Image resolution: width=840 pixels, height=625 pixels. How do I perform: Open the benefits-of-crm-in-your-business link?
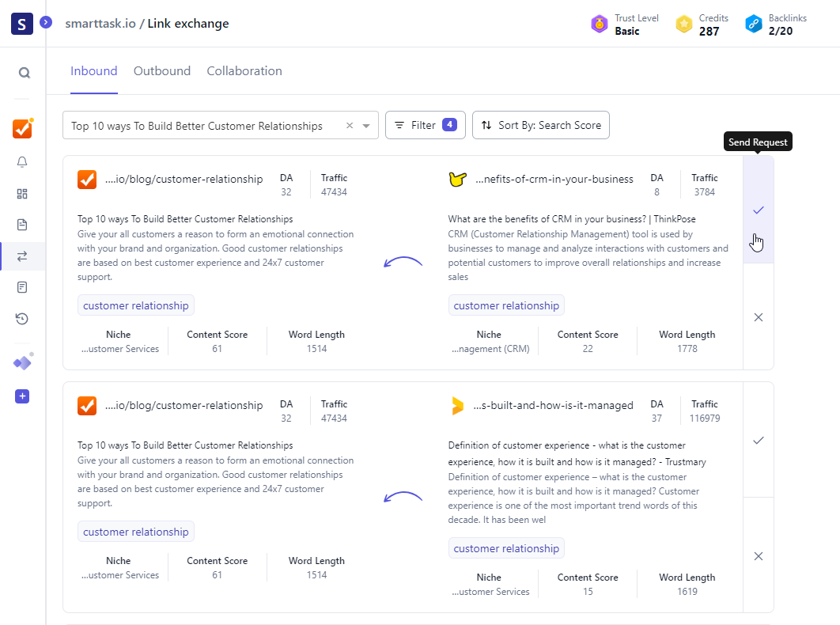pos(554,180)
